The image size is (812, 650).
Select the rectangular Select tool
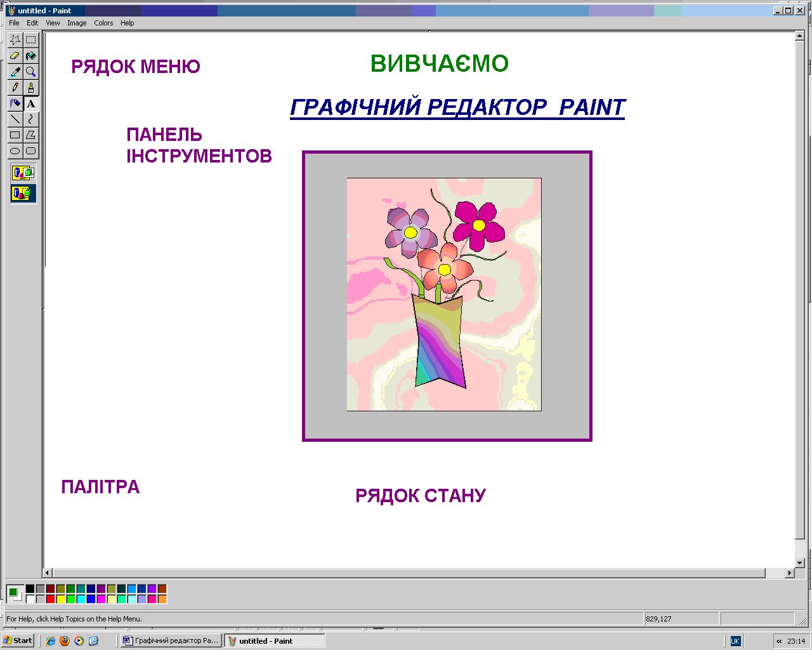click(31, 40)
